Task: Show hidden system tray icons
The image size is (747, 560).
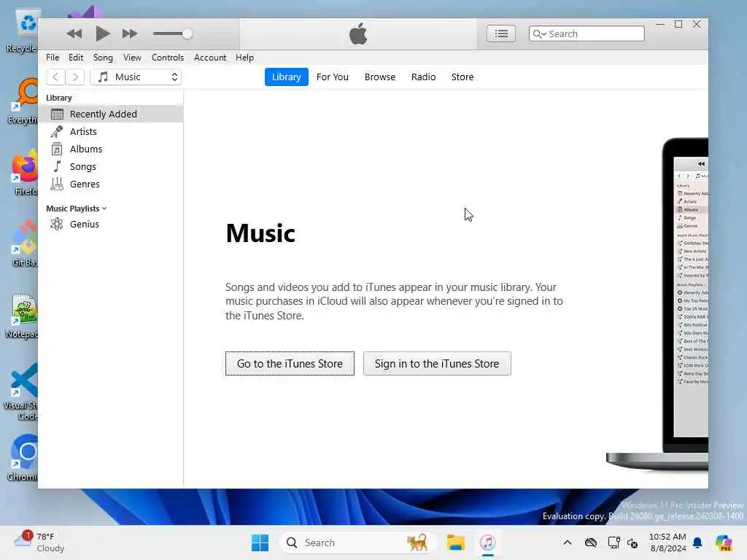Action: tap(567, 542)
